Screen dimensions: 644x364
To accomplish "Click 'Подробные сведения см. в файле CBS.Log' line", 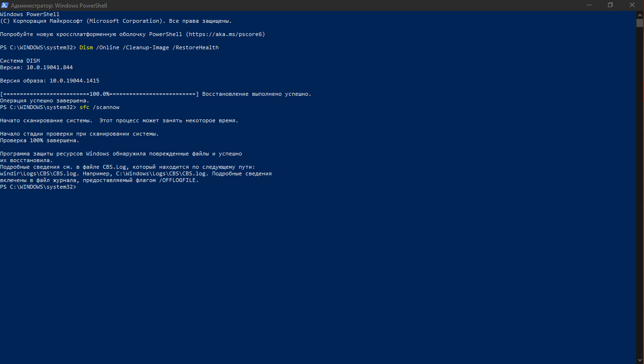I will point(127,167).
